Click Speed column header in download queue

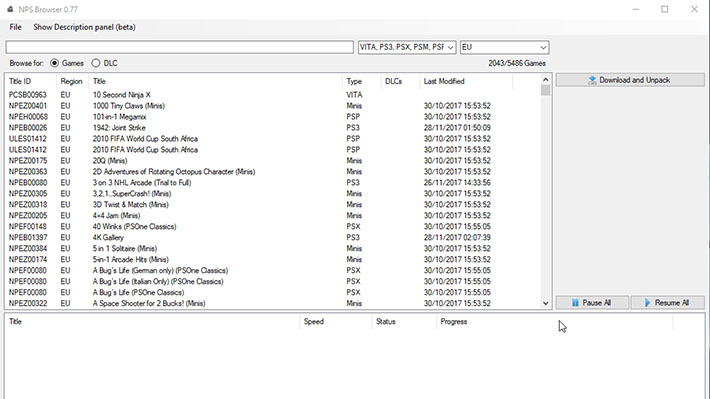pos(336,322)
